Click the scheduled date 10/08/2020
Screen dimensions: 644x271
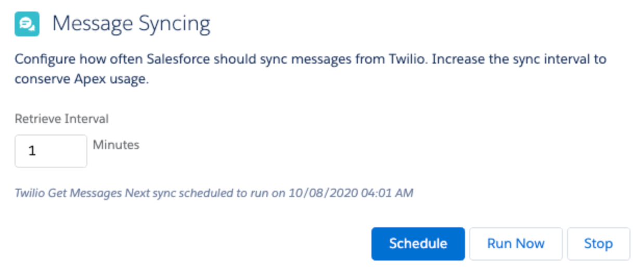(323, 193)
